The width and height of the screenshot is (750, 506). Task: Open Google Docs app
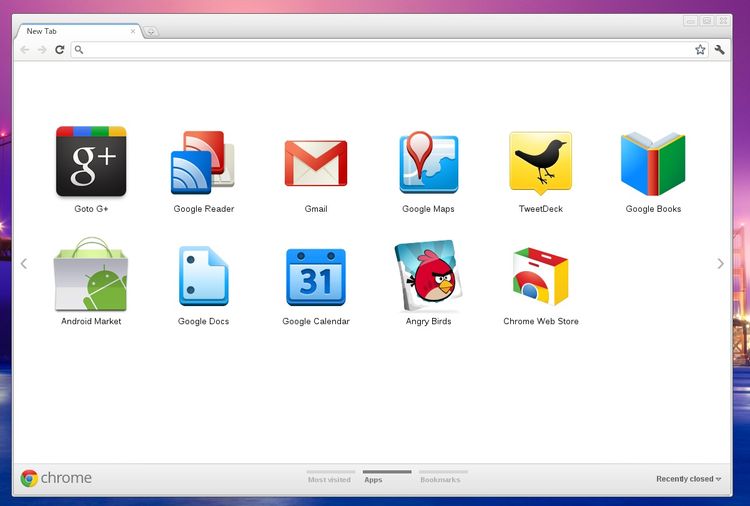pos(203,276)
